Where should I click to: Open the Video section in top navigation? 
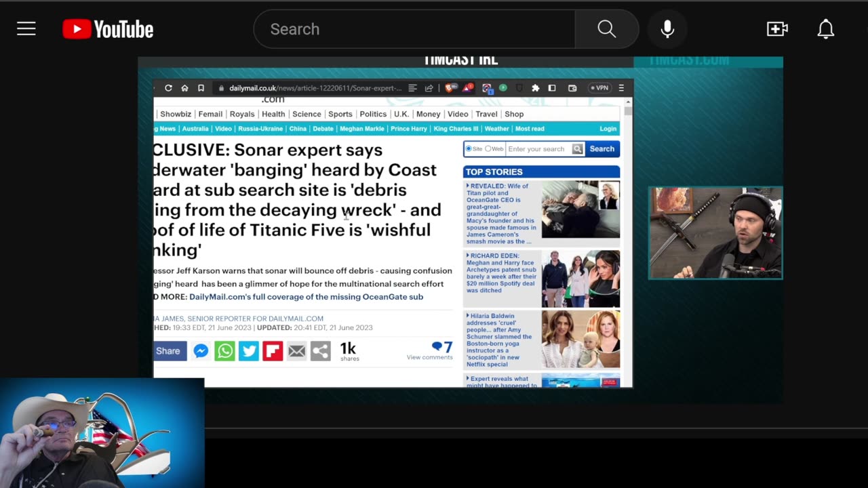[x=458, y=114]
